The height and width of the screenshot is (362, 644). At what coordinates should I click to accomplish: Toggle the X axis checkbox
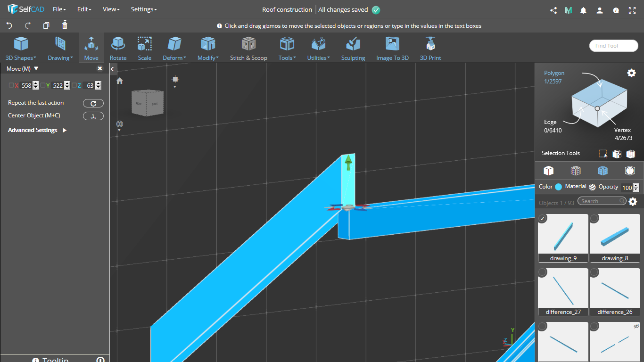point(11,85)
